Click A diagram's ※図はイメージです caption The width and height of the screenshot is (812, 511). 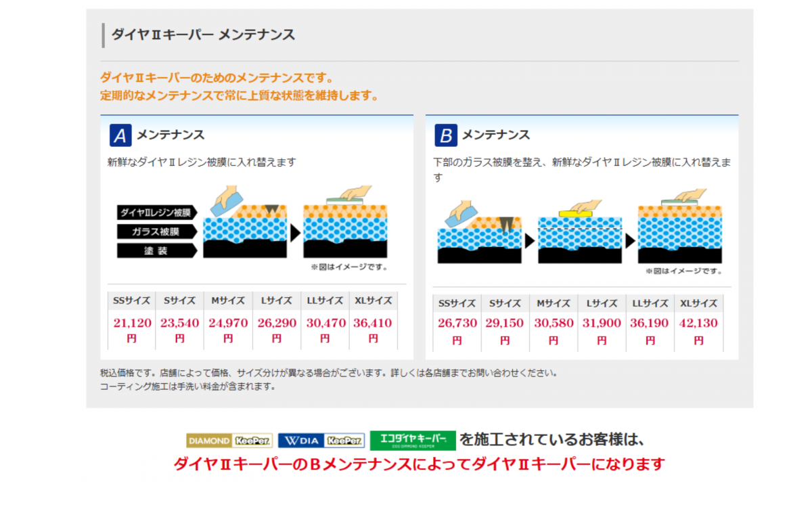[x=349, y=267]
